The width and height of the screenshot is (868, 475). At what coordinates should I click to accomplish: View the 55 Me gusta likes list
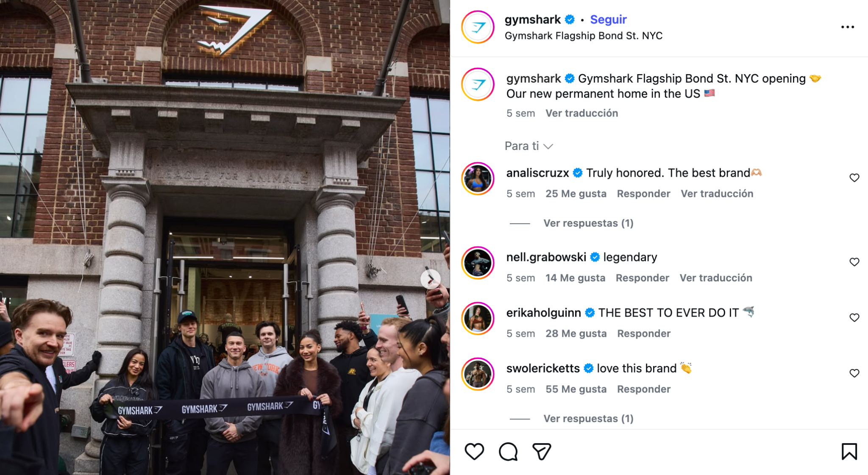point(576,389)
